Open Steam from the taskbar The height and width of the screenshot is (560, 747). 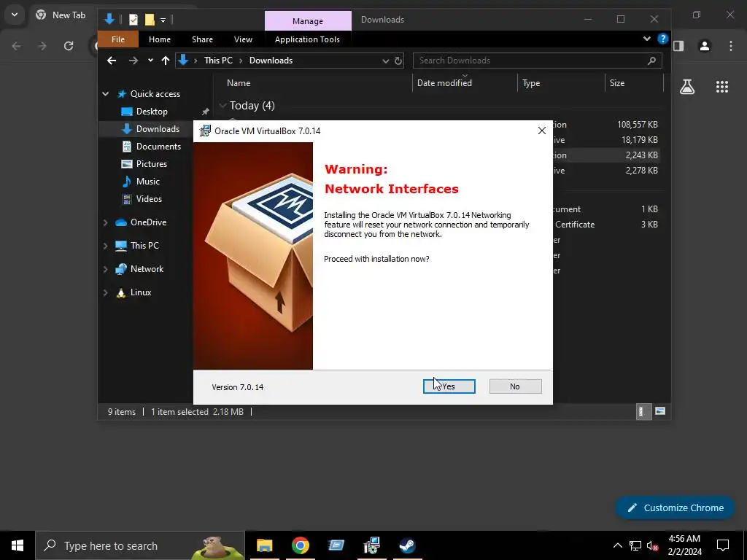[x=407, y=545]
